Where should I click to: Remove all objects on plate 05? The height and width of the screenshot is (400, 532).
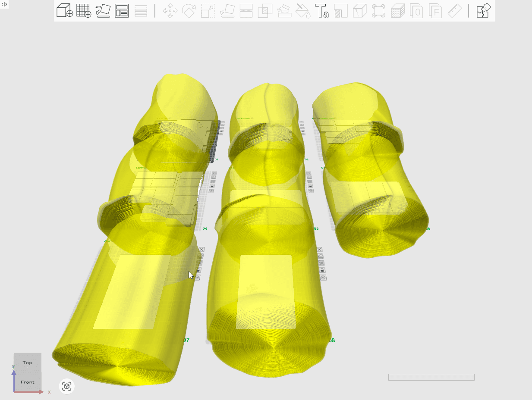308,173
